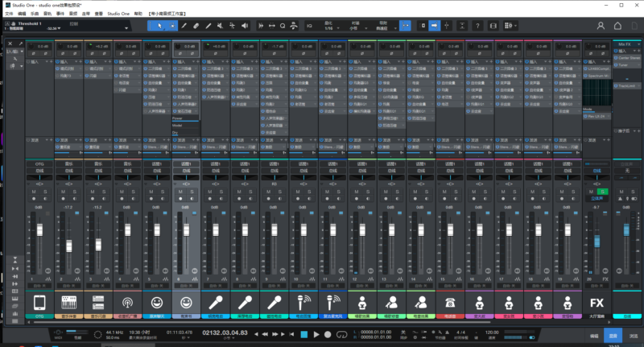Click the microphone icon of channel 7
This screenshot has width=644, height=347.
(x=215, y=303)
